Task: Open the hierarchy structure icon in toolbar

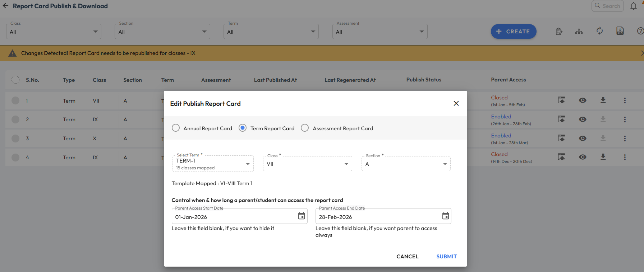Action: point(579,32)
